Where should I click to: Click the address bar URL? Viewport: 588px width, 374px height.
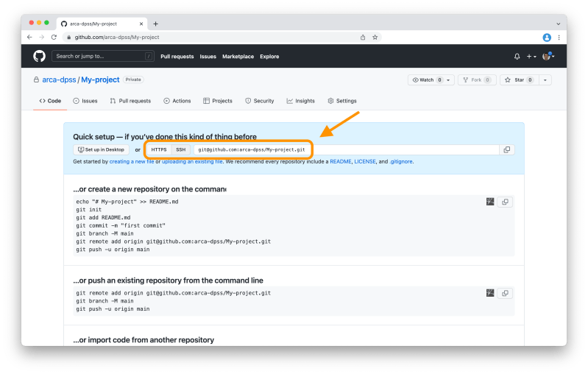pyautogui.click(x=117, y=37)
